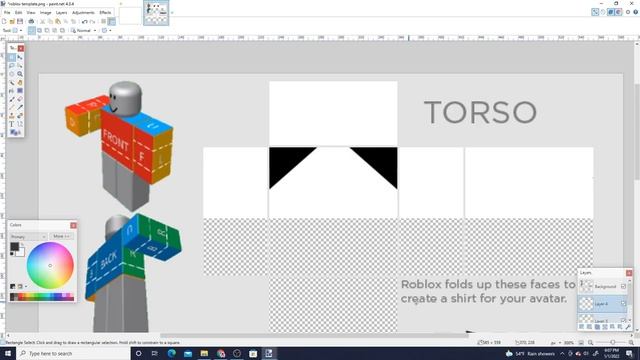This screenshot has width=640, height=360.
Task: Click the primary color swatch
Action: click(14, 246)
